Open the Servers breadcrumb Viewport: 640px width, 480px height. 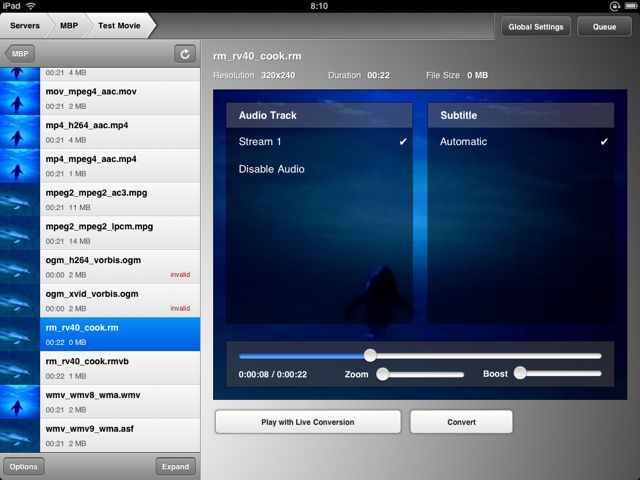(24, 25)
